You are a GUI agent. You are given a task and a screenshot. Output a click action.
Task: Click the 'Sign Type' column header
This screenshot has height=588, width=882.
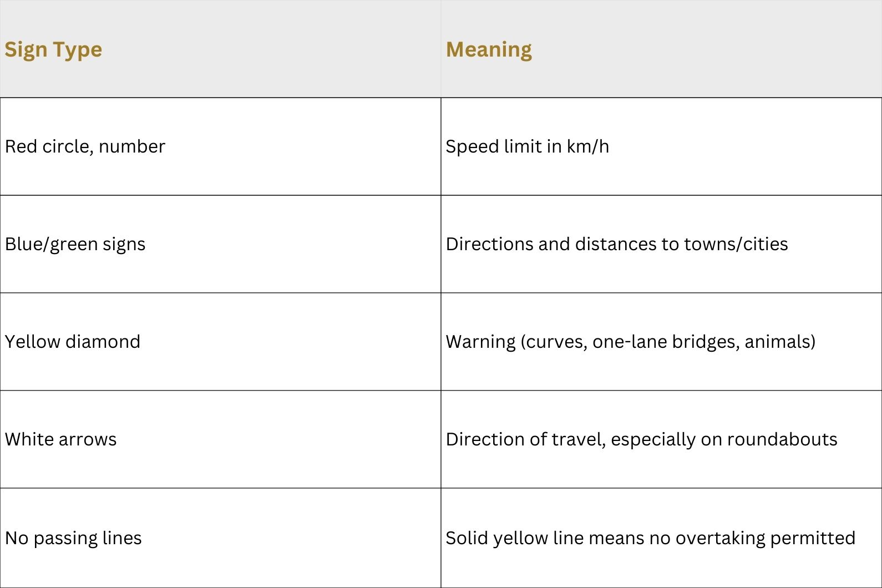[220, 49]
